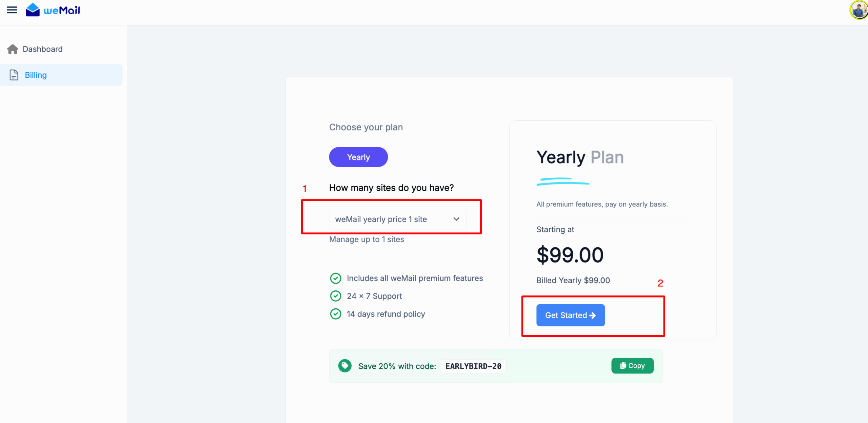868x423 pixels.
Task: Open Billing in the sidebar
Action: [x=36, y=75]
